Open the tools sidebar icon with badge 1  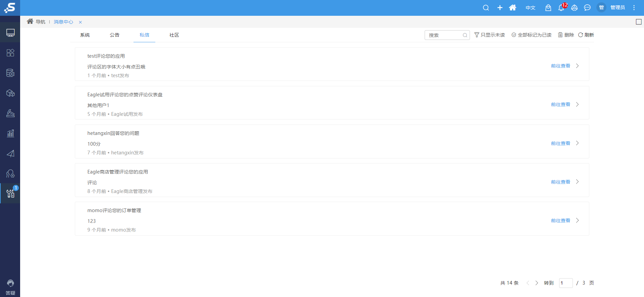click(x=10, y=193)
